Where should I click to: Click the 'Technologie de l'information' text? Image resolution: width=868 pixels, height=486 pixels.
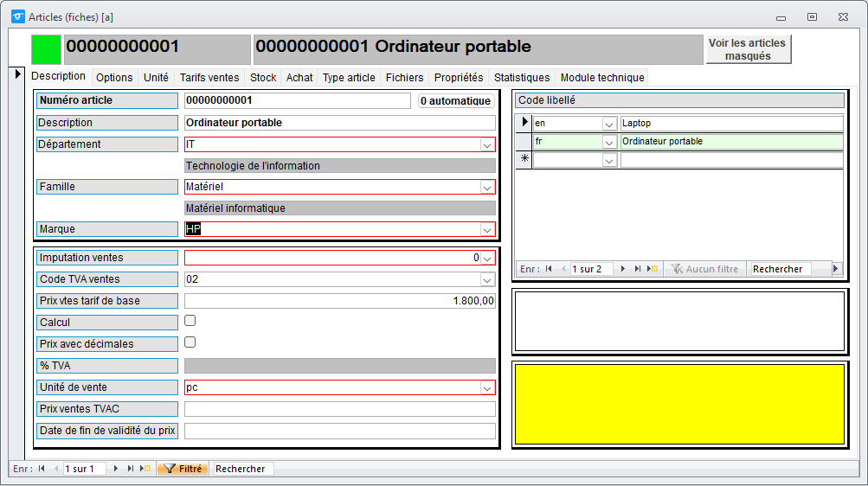pos(253,166)
